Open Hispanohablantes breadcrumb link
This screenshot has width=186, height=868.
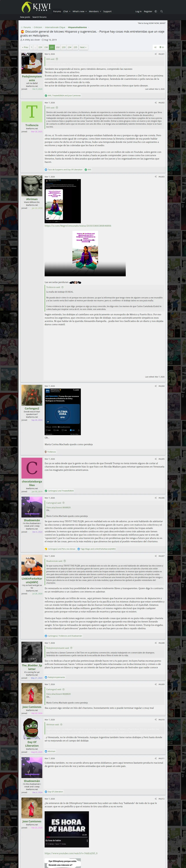[77, 27]
